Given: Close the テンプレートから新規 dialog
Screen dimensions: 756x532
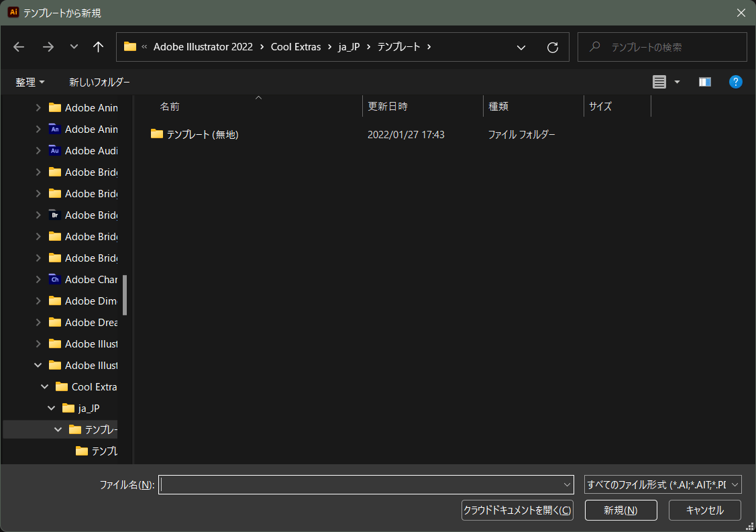Looking at the screenshot, I should tap(741, 13).
